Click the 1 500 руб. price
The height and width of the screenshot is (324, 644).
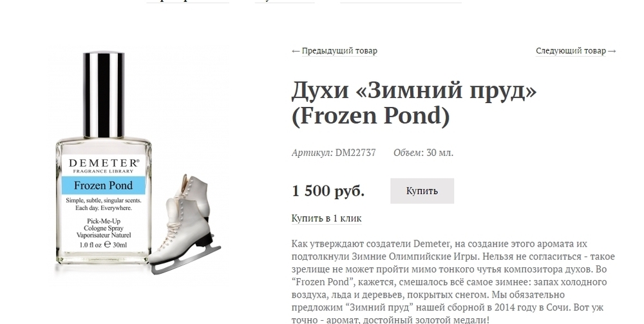(x=328, y=191)
